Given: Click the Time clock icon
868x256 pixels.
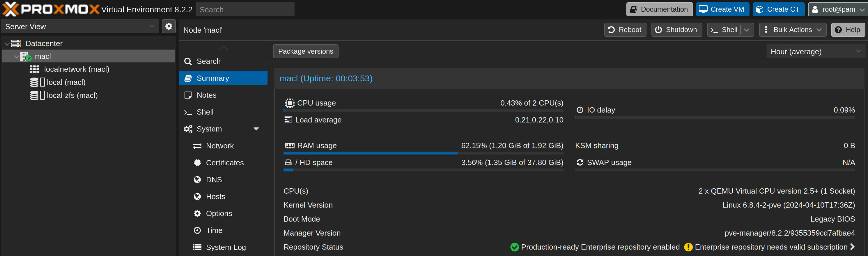Looking at the screenshot, I should (197, 230).
